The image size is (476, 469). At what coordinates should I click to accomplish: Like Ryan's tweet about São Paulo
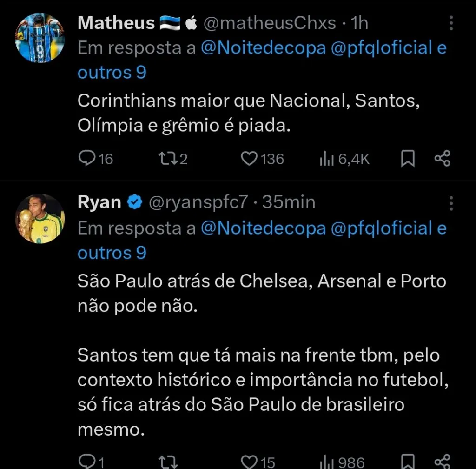248,462
